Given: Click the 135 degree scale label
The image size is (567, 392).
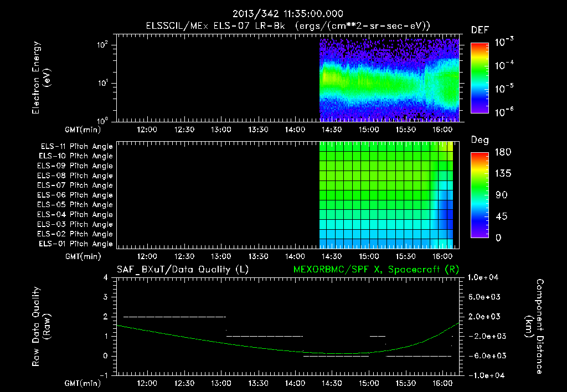Looking at the screenshot, I should [x=503, y=174].
